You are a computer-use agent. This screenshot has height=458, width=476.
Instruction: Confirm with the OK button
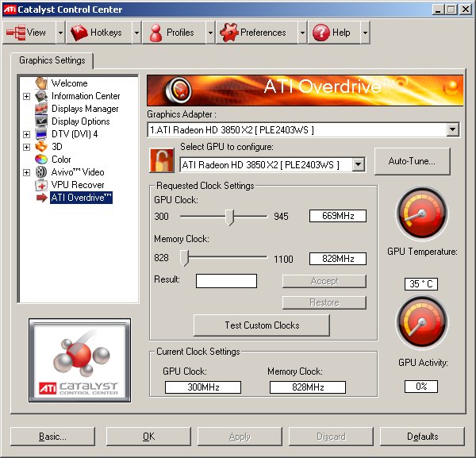149,437
